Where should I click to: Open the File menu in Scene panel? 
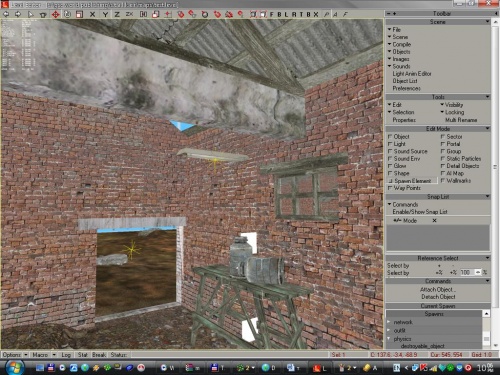394,30
